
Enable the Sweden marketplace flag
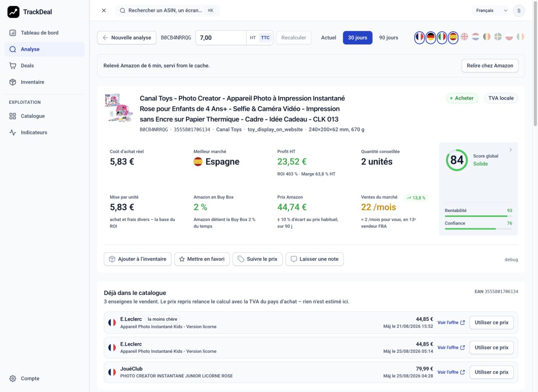click(498, 37)
